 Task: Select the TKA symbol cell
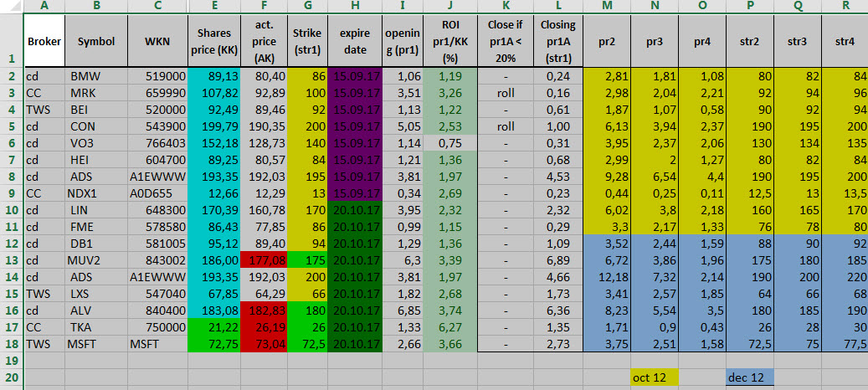[96, 326]
